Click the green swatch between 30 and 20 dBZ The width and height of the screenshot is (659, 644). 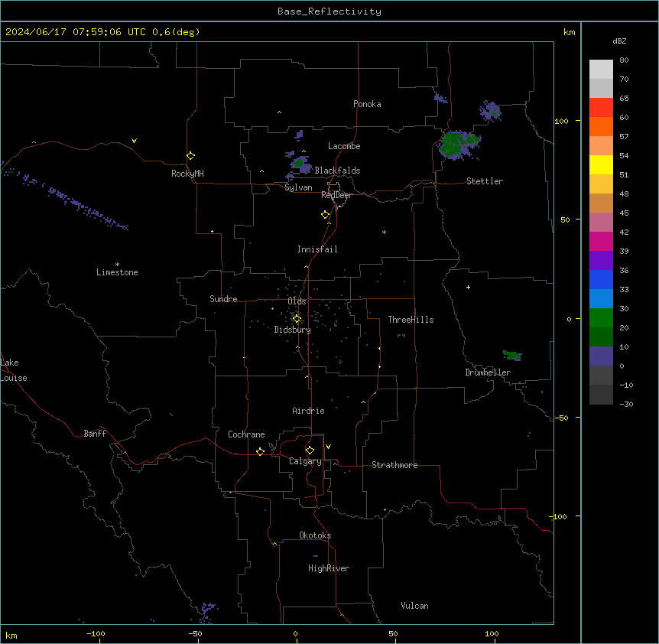coord(601,318)
